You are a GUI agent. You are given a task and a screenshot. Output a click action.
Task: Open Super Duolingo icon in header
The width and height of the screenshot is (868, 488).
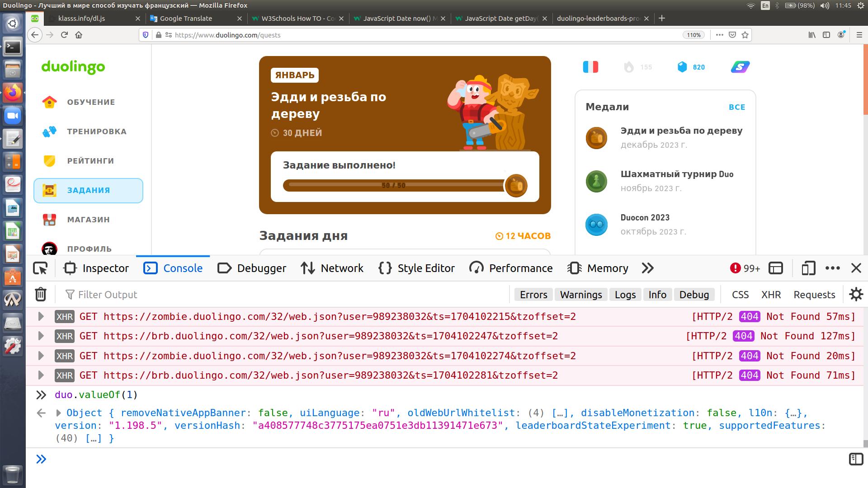pyautogui.click(x=740, y=67)
